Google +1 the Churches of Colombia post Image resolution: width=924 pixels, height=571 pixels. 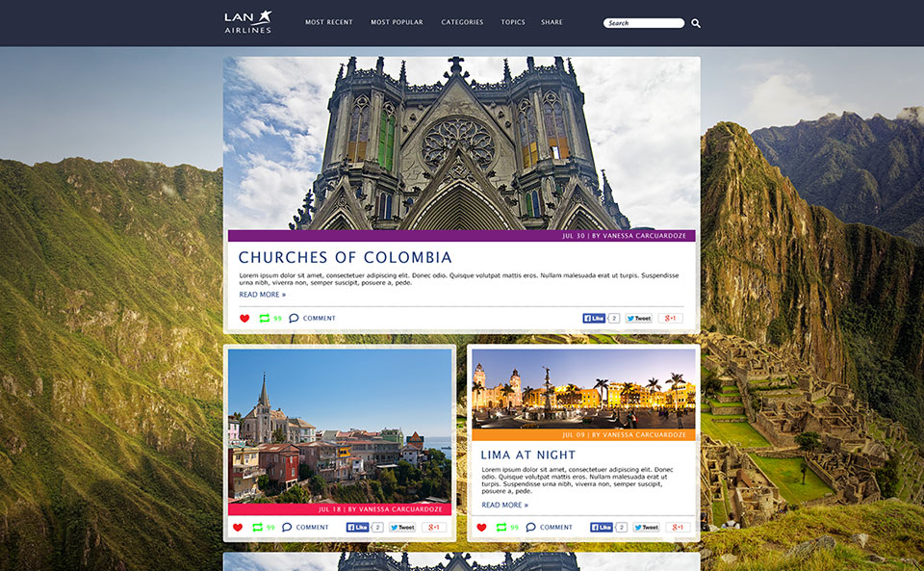tap(670, 318)
